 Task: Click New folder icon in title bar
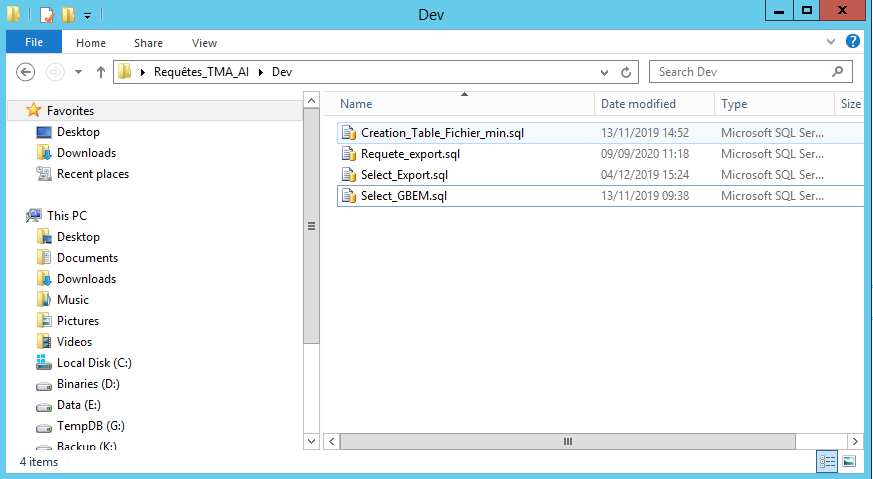pyautogui.click(x=67, y=15)
